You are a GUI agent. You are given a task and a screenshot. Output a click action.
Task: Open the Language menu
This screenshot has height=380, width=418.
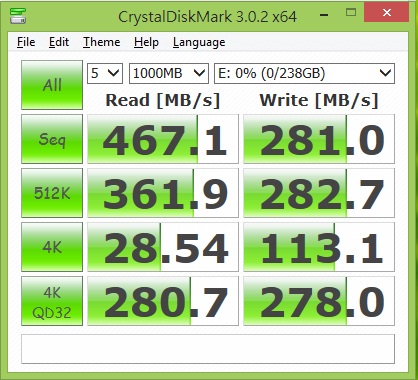click(x=199, y=42)
